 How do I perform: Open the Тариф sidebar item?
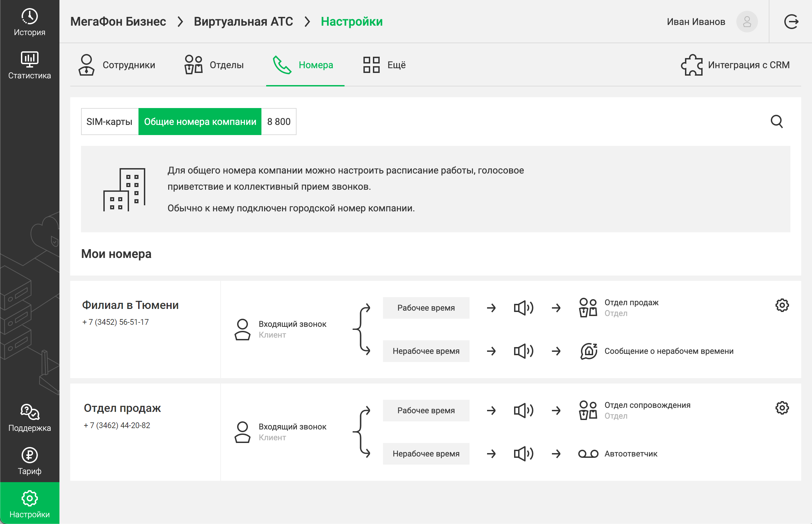30,461
